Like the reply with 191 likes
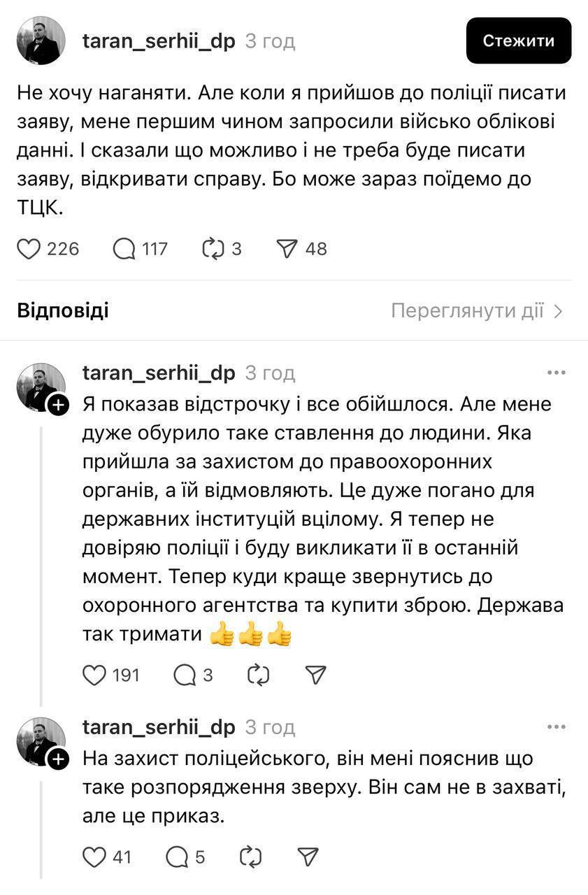Viewport: 588px width, 895px height. pos(94,675)
